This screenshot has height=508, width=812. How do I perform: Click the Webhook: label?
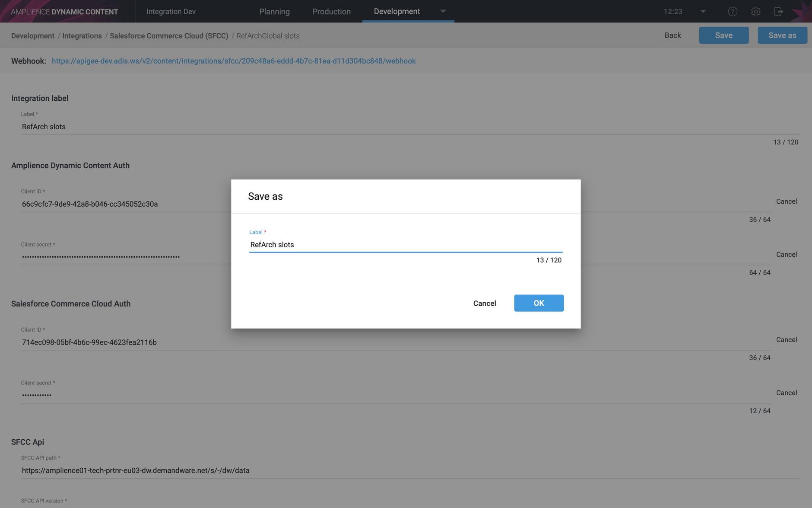pyautogui.click(x=29, y=61)
